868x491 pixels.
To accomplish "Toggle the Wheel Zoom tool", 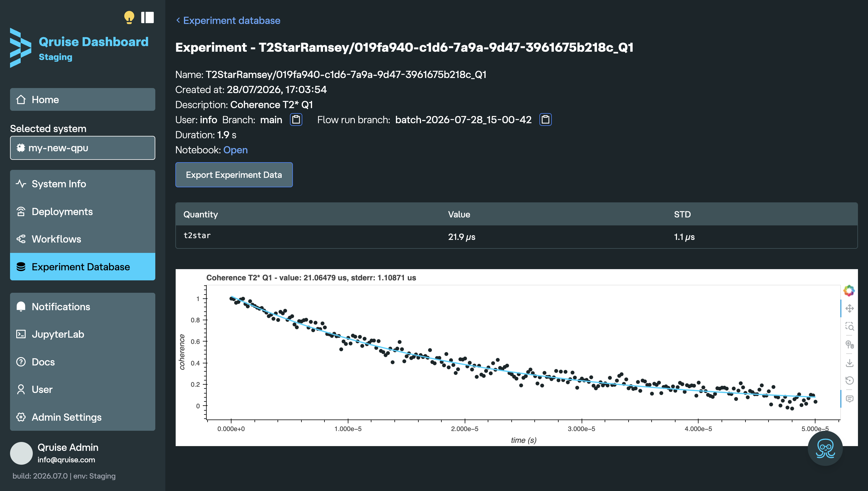I will [849, 345].
